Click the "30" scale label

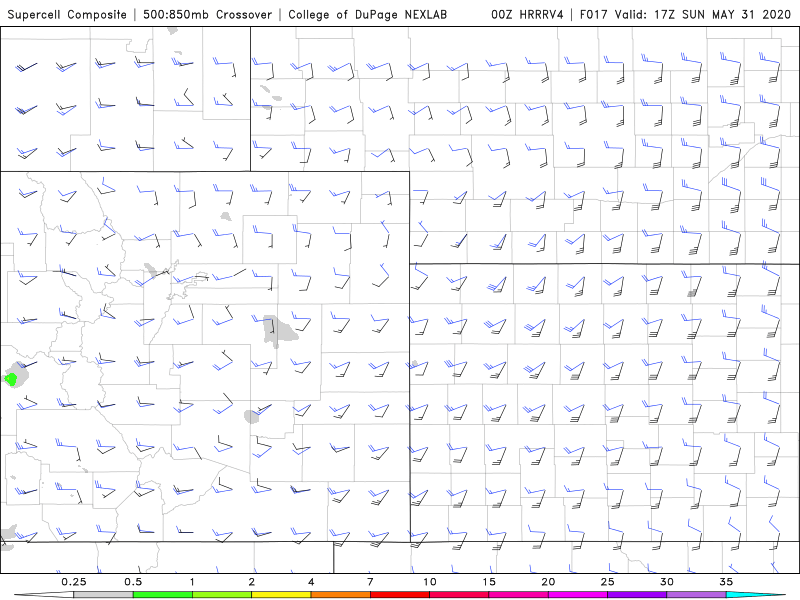click(x=666, y=582)
